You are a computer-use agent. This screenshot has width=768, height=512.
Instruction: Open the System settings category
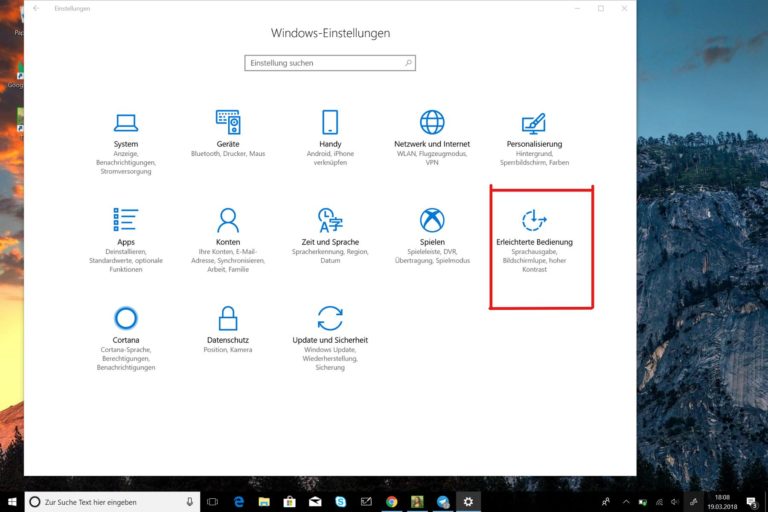pyautogui.click(x=126, y=144)
